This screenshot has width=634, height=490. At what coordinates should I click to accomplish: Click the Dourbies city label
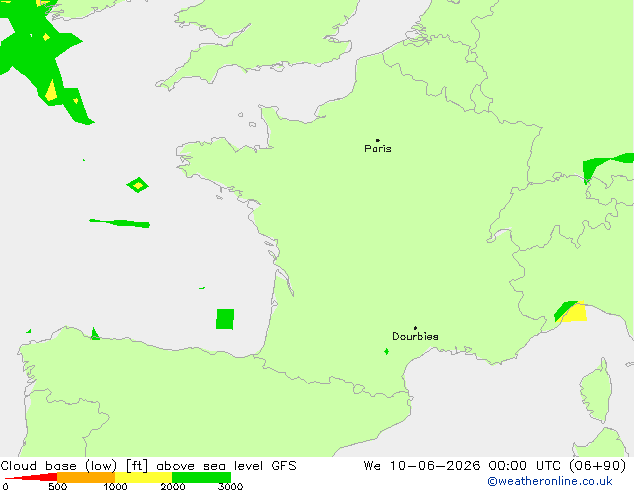pyautogui.click(x=415, y=336)
